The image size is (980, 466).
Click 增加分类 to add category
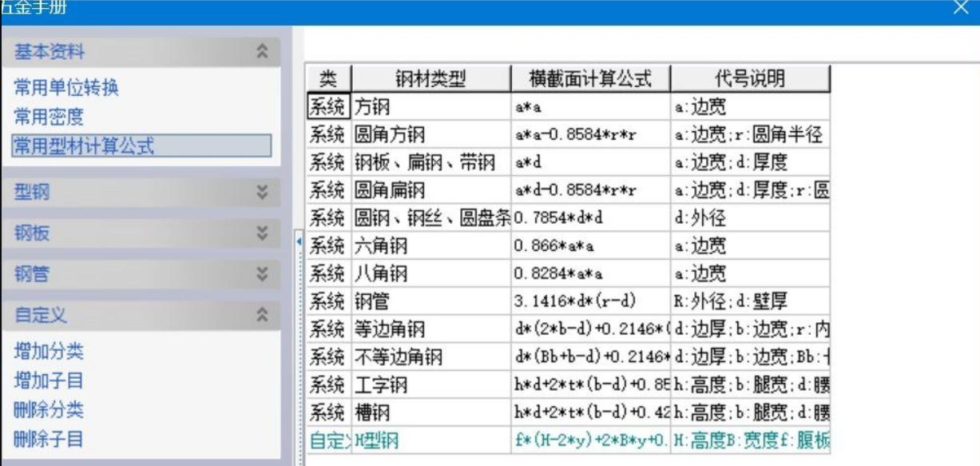tap(49, 352)
